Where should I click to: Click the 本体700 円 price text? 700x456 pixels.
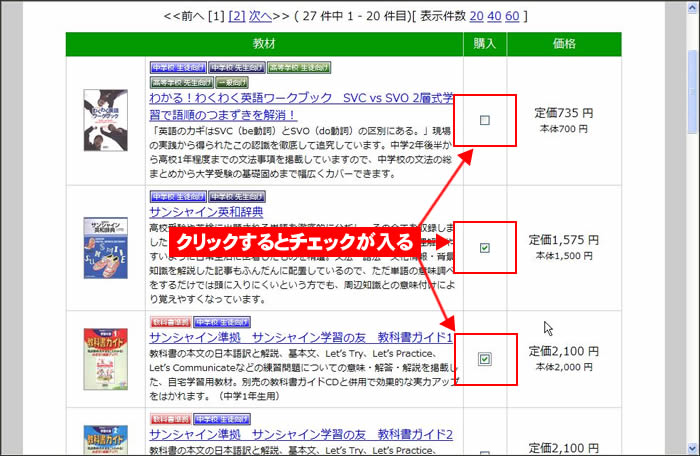click(564, 129)
